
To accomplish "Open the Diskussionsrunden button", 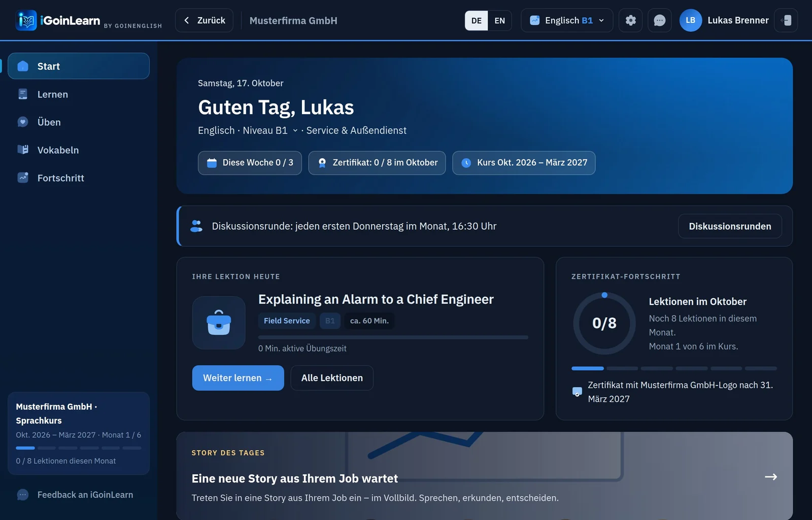I will (730, 226).
